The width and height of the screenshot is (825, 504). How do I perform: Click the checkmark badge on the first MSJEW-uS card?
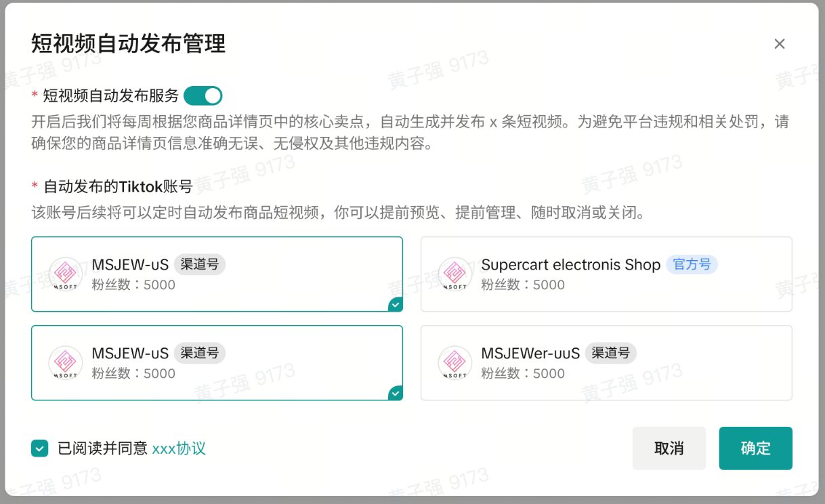396,305
